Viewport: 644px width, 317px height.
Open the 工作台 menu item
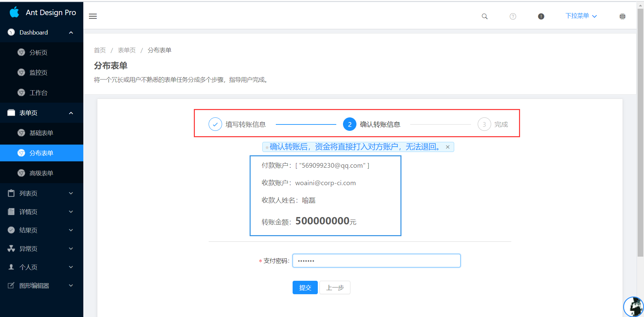(x=42, y=93)
